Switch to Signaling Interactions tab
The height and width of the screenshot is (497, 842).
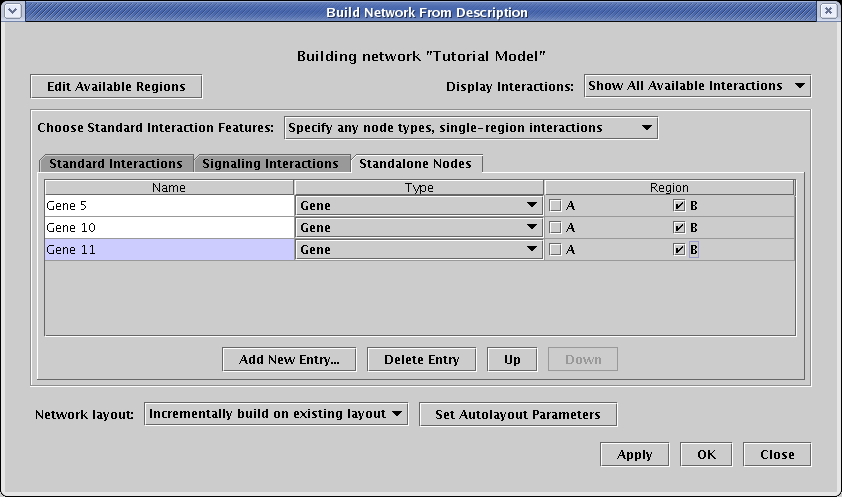[x=271, y=163]
